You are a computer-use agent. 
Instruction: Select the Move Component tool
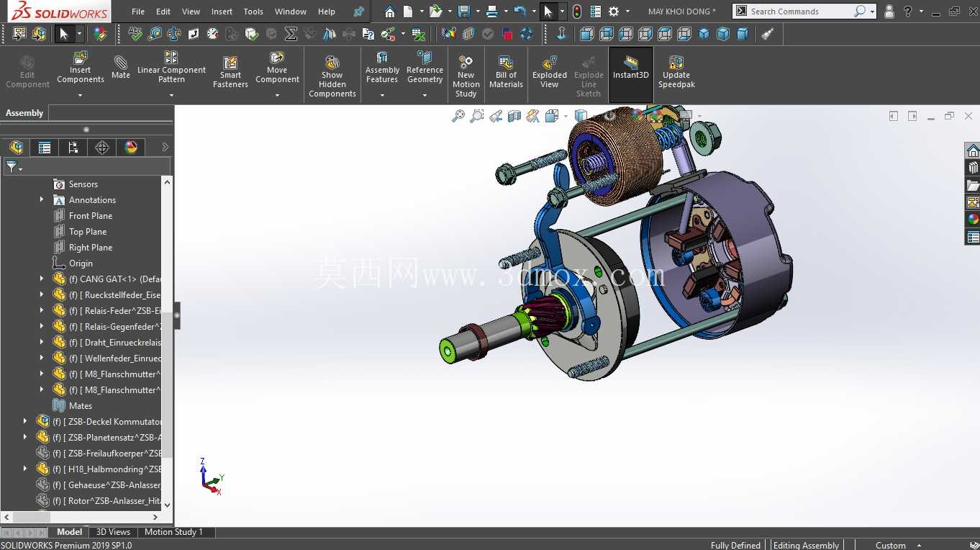coord(277,68)
